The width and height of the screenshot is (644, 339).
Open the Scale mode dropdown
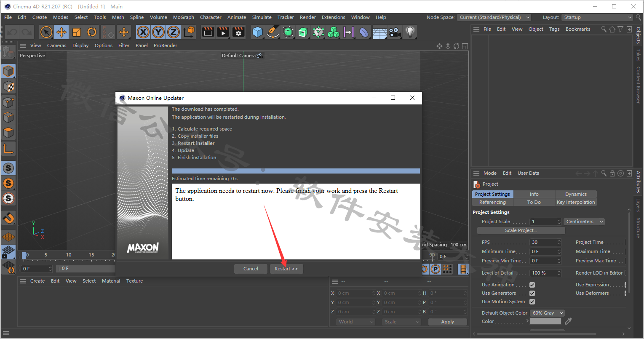point(402,322)
